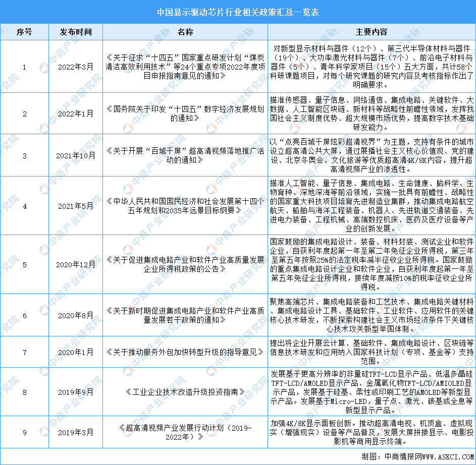Image resolution: width=476 pixels, height=465 pixels.
Task: Select the 发布时间 column header
Action: [76, 32]
